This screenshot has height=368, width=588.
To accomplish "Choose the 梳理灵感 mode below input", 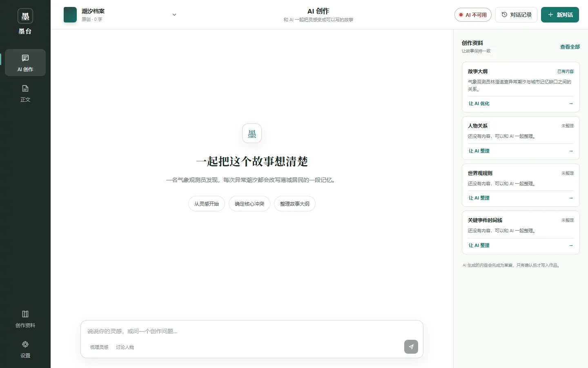I will [99, 347].
